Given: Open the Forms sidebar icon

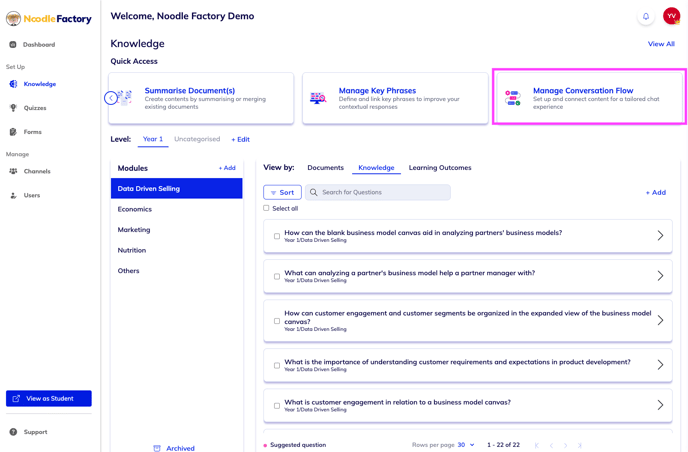Looking at the screenshot, I should click(13, 132).
